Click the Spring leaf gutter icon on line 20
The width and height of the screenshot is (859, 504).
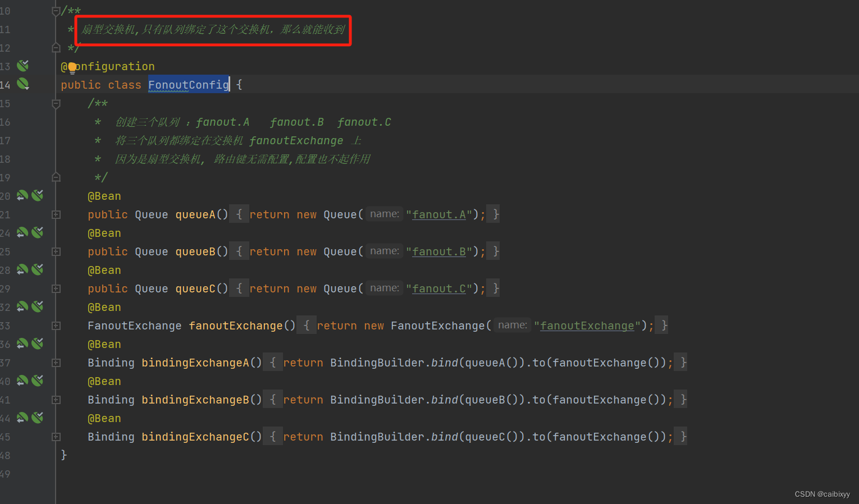coord(38,196)
